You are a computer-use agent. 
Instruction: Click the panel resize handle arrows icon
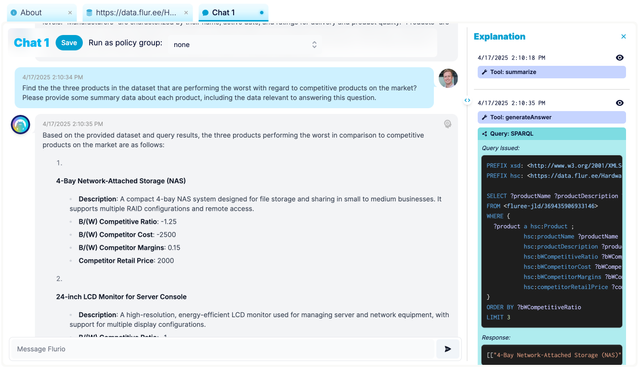[467, 100]
